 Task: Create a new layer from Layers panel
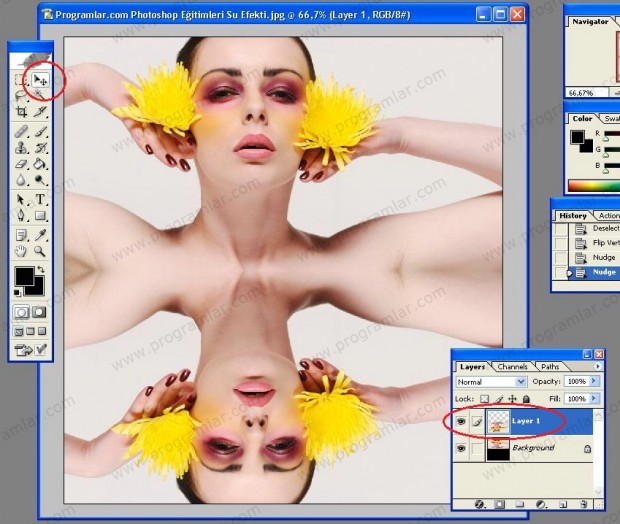(563, 504)
